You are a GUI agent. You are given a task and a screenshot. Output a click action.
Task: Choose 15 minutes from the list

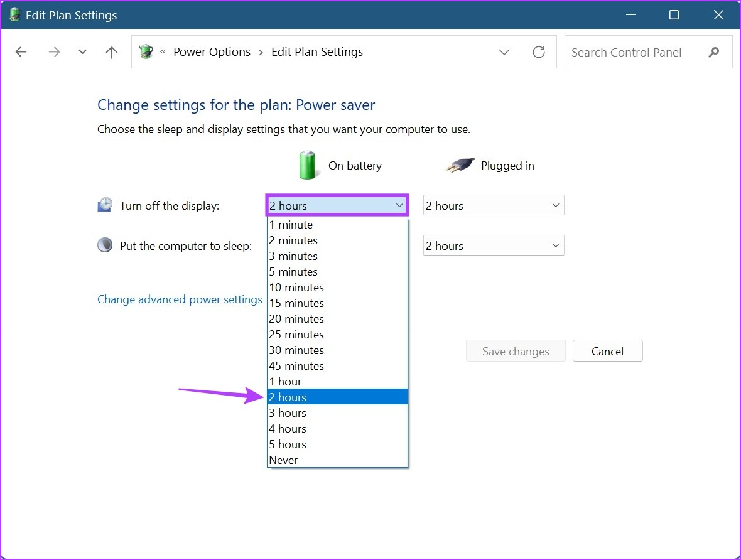tap(337, 303)
